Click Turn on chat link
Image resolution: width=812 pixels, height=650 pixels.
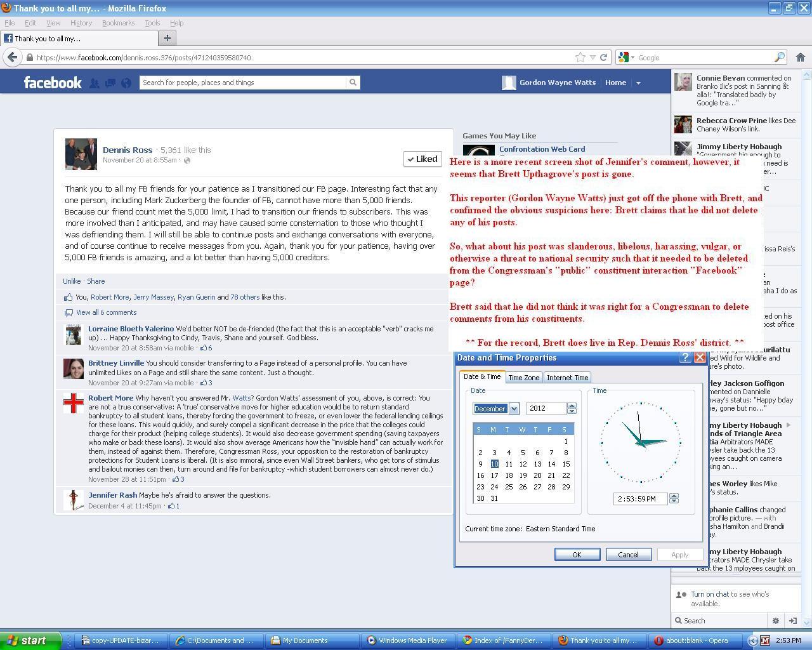[710, 594]
